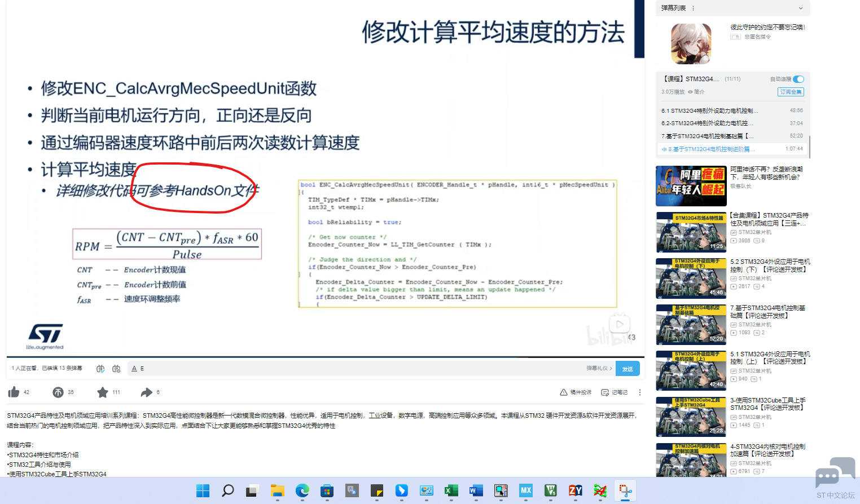Open the 合集课程 STM32G4产品特性 thumbnail
860x504 pixels.
(691, 232)
